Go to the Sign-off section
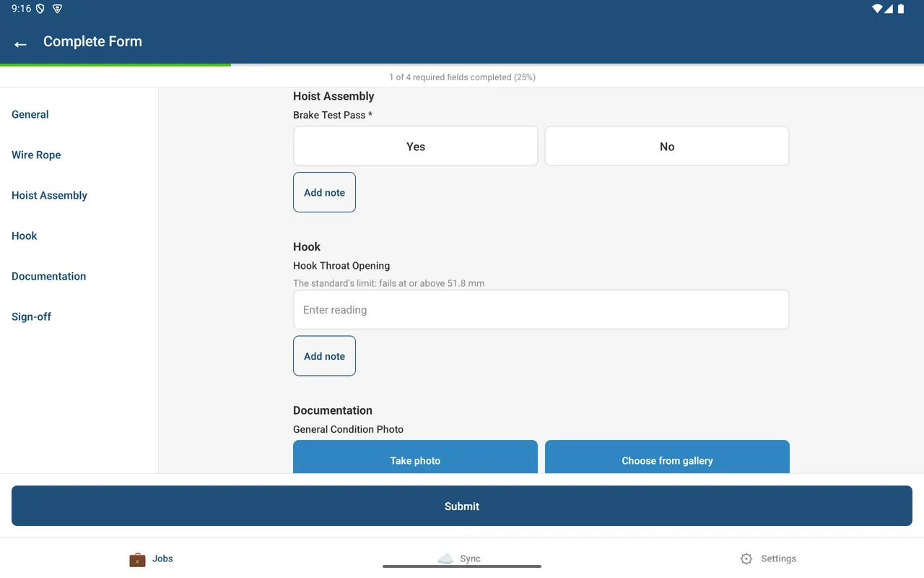 point(31,316)
